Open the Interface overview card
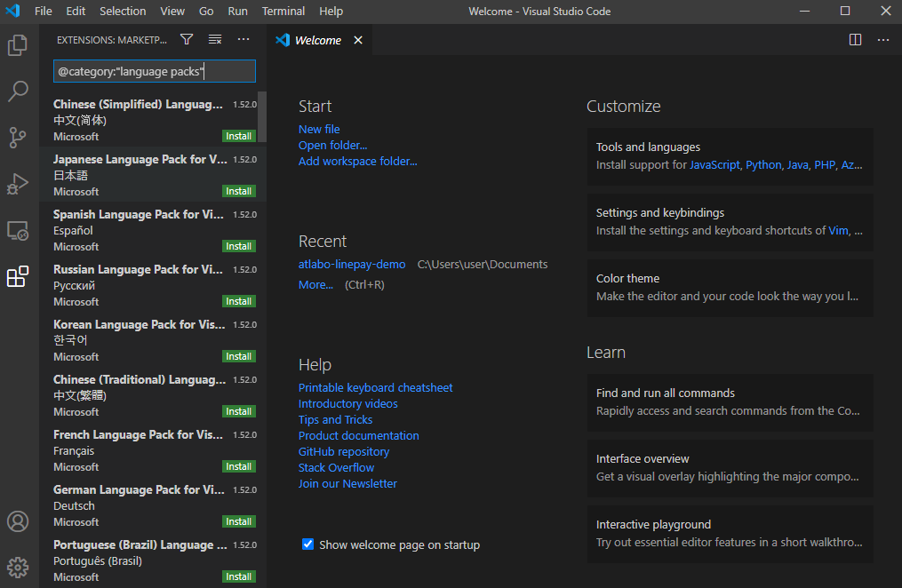This screenshot has height=588, width=902. point(730,468)
